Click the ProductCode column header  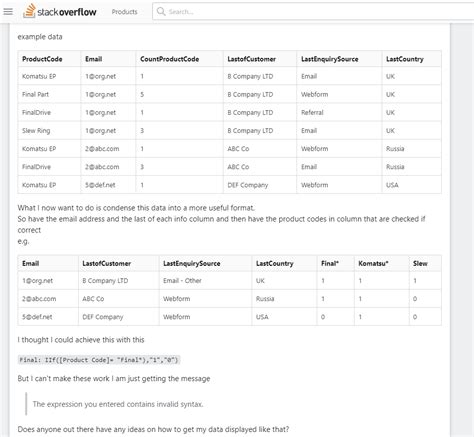[42, 59]
